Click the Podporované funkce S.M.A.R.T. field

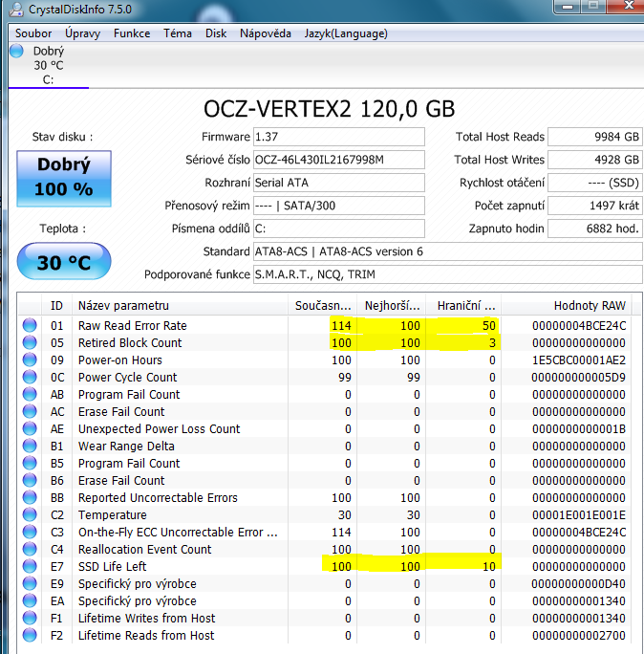click(448, 274)
